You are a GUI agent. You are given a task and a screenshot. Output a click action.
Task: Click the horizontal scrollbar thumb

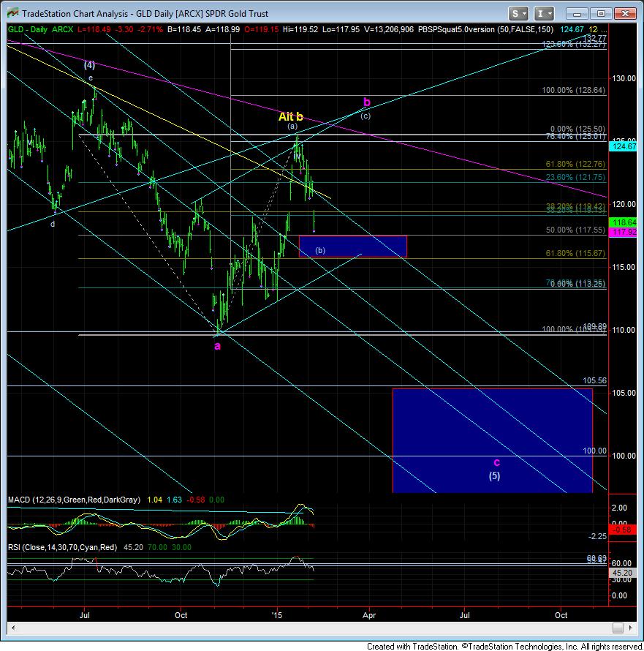point(618,628)
